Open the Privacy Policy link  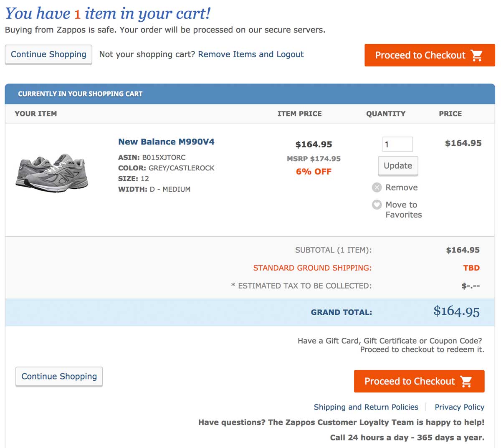tap(459, 407)
